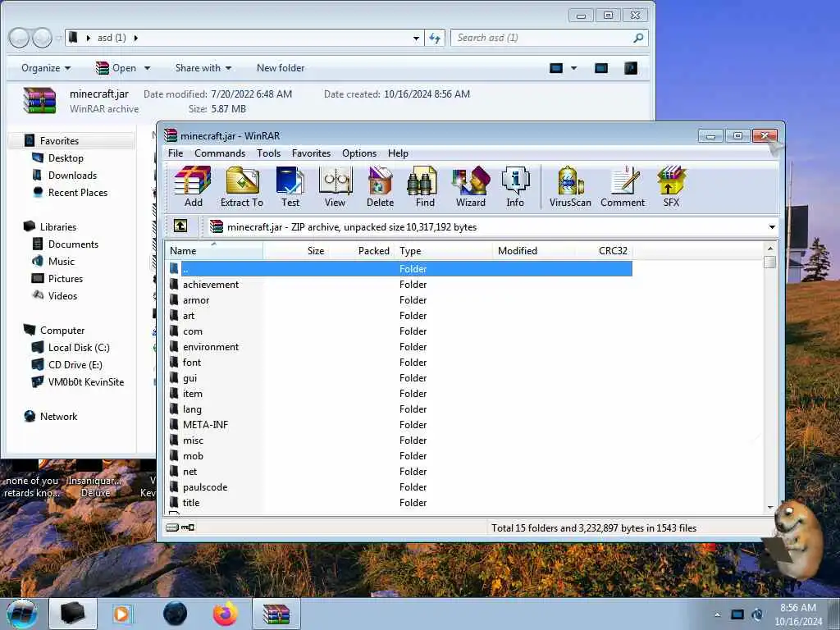Click the Windows Start orb

21,614
